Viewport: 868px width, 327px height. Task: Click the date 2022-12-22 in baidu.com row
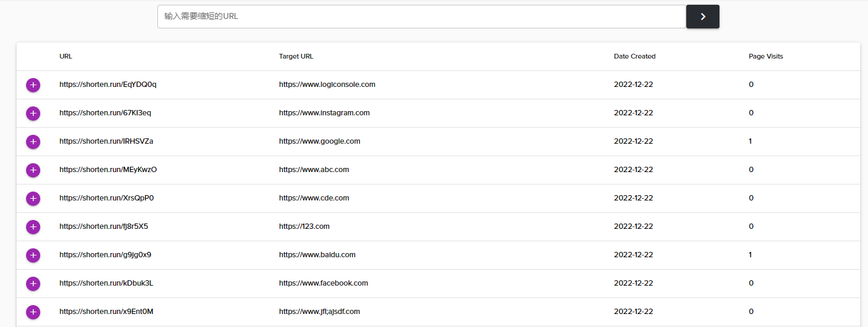coord(634,255)
